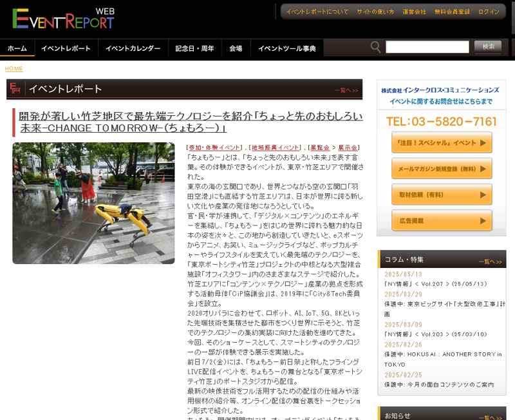The width and height of the screenshot is (515, 420).
Task: Click the magnifying glass search icon
Action: pyautogui.click(x=375, y=47)
